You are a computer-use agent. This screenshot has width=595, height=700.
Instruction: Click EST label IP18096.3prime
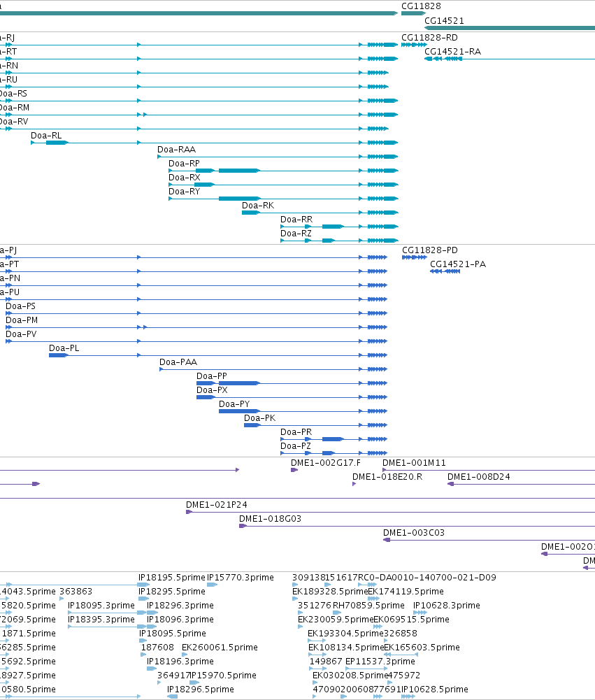(x=180, y=620)
